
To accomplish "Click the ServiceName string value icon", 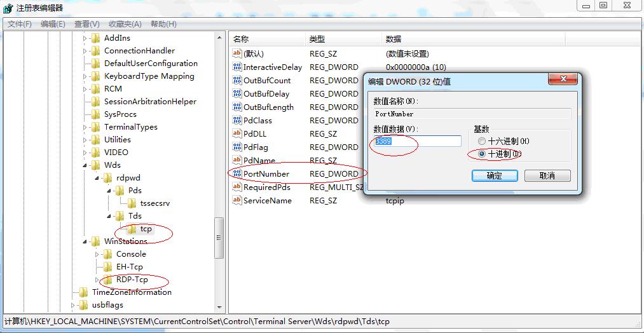I will click(x=237, y=200).
